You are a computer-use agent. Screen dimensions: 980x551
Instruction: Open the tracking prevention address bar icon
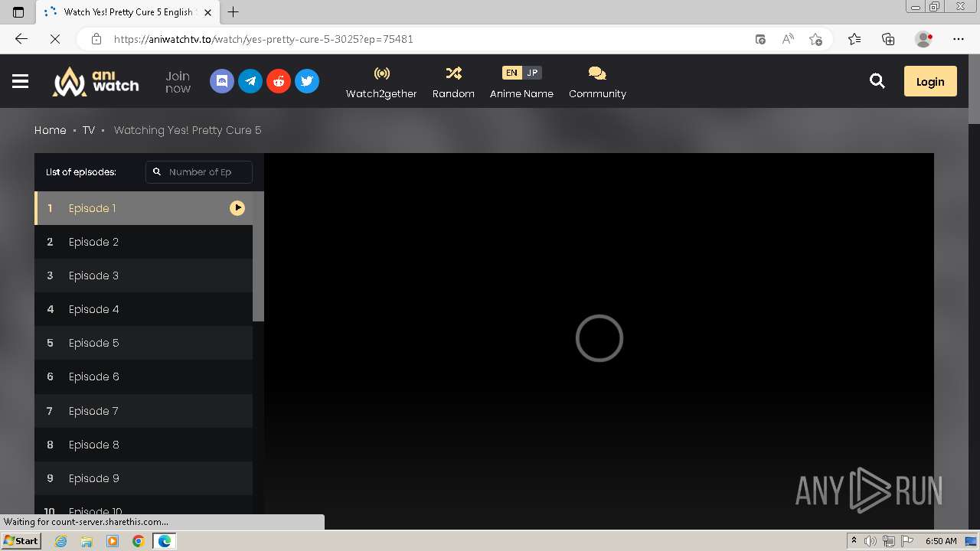[760, 39]
